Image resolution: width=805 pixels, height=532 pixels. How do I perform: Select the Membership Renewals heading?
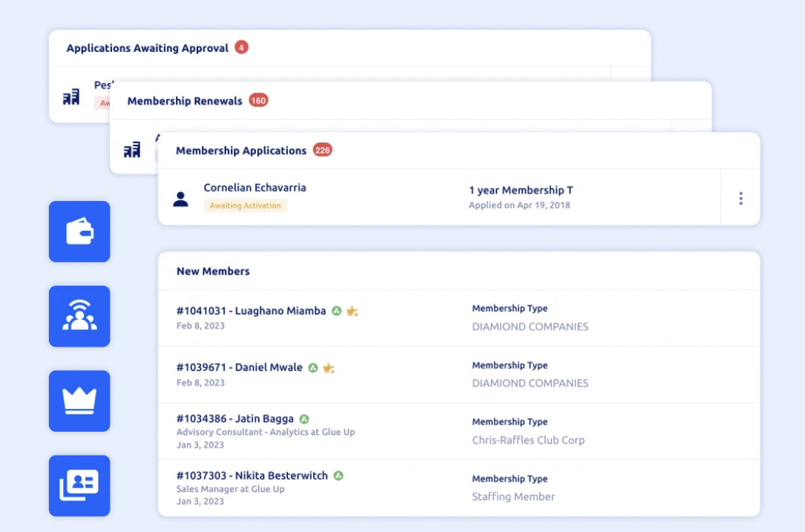pyautogui.click(x=185, y=101)
